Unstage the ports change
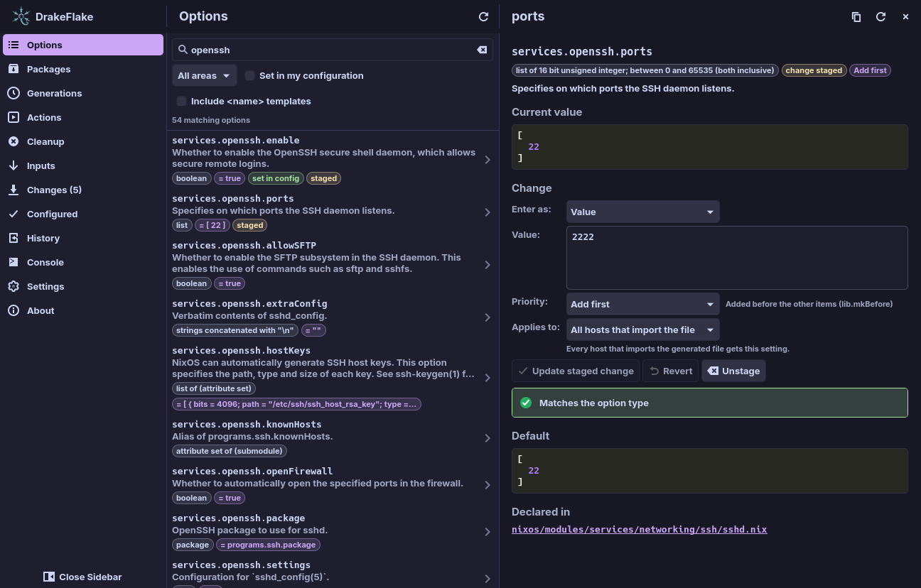Screen dimensions: 921x588 point(733,371)
